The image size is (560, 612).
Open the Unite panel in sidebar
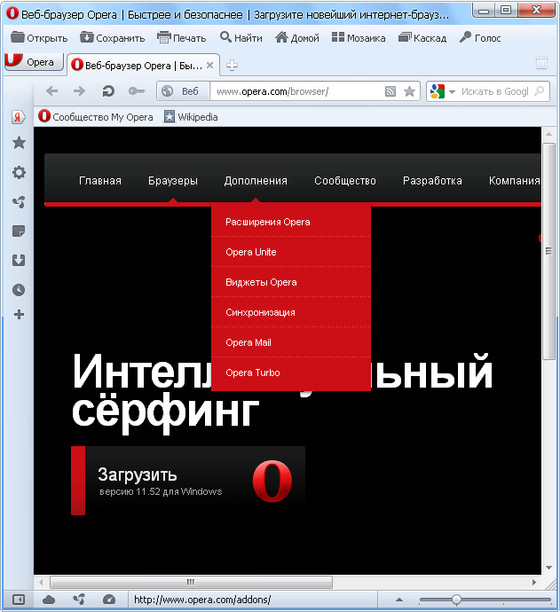point(19,202)
